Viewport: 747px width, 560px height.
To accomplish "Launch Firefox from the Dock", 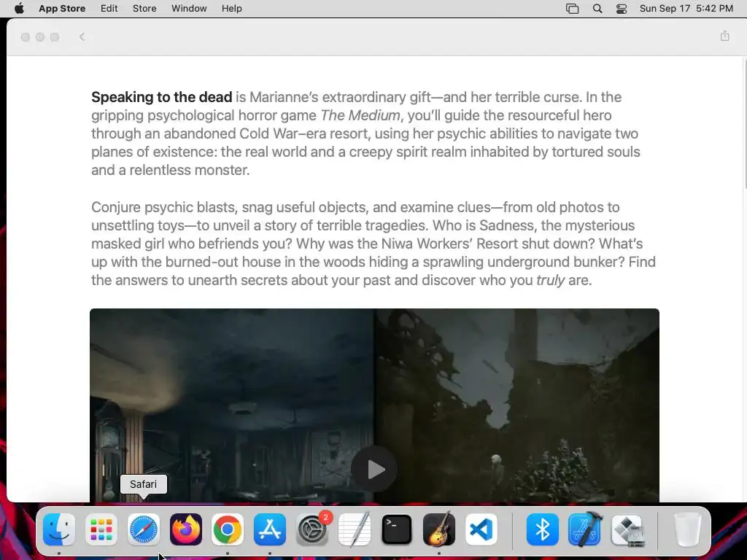I will tap(186, 529).
